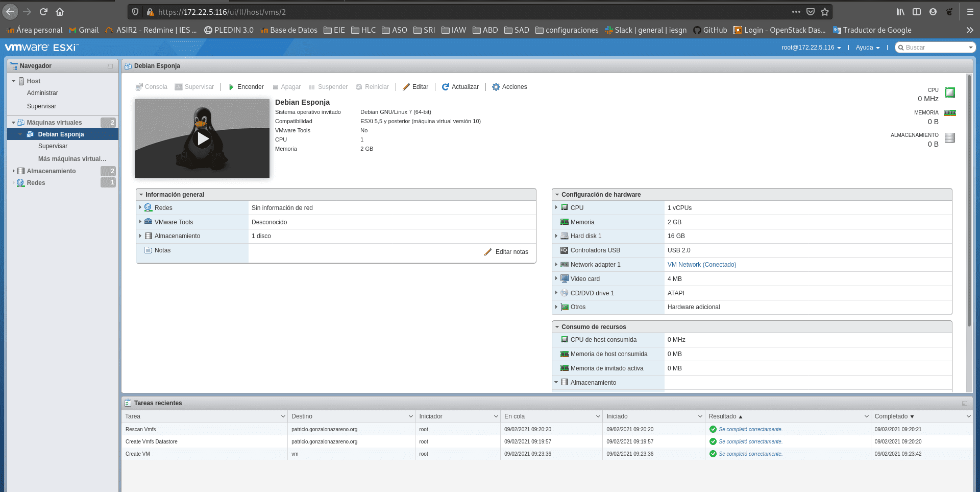Go to browser home page
Viewport: 980px width, 492px height.
point(60,11)
